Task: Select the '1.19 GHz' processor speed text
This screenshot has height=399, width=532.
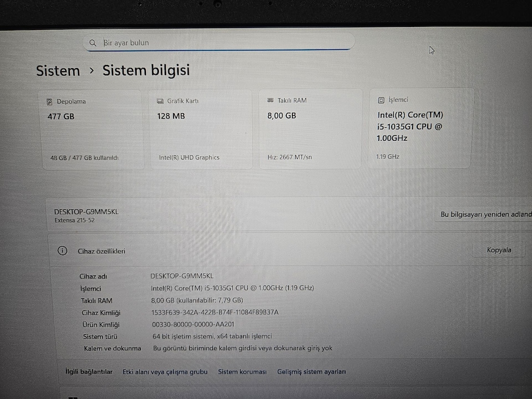Action: pos(388,157)
